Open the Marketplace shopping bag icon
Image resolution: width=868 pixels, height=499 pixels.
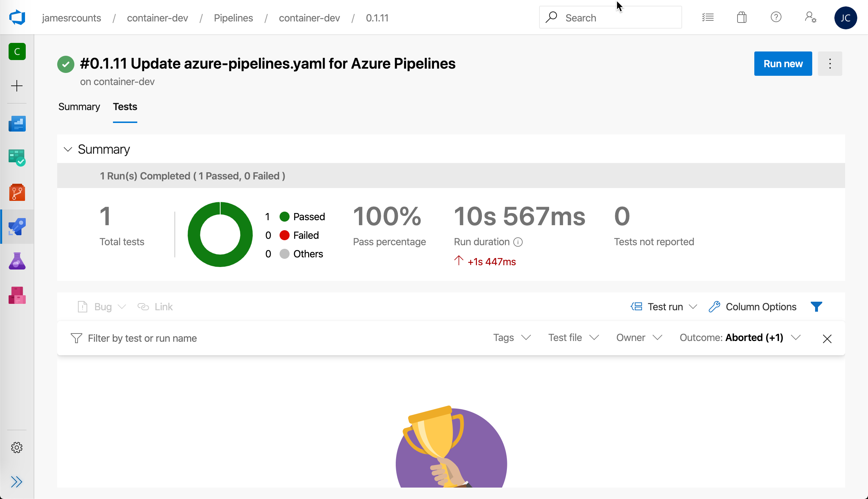tap(742, 17)
